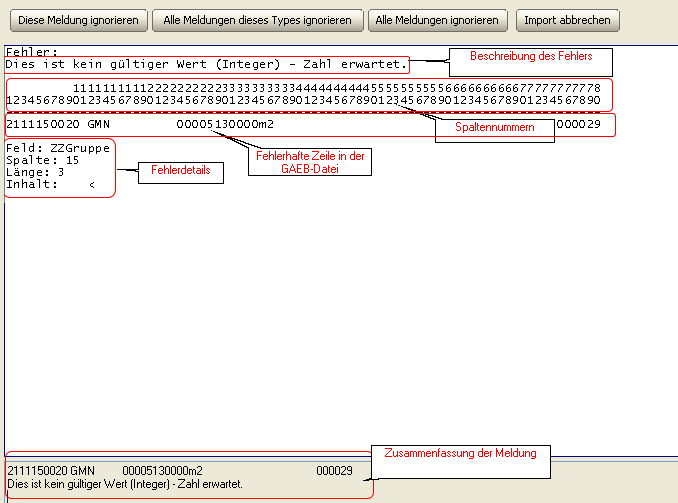Click the status bar summary message text
Image resolution: width=678 pixels, height=503 pixels.
pos(125,484)
